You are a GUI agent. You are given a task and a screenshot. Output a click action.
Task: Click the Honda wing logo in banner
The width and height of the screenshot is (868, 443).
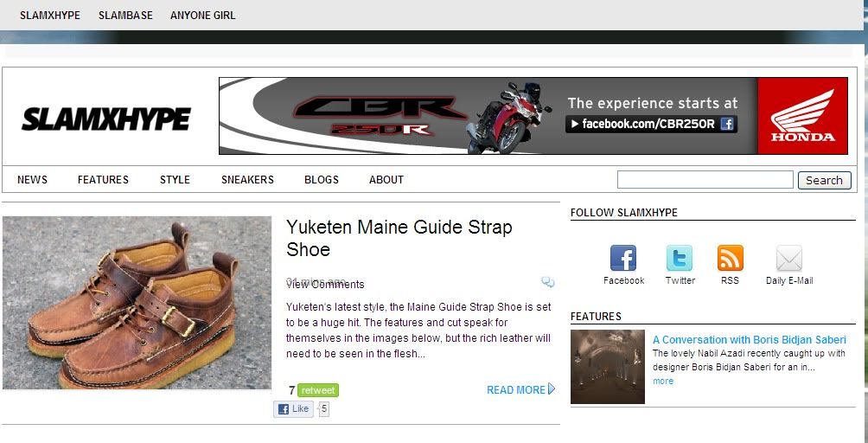(x=802, y=116)
